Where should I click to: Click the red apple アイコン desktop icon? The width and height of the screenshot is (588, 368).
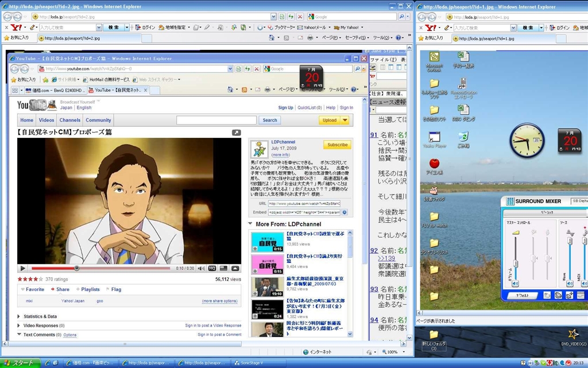pyautogui.click(x=434, y=166)
